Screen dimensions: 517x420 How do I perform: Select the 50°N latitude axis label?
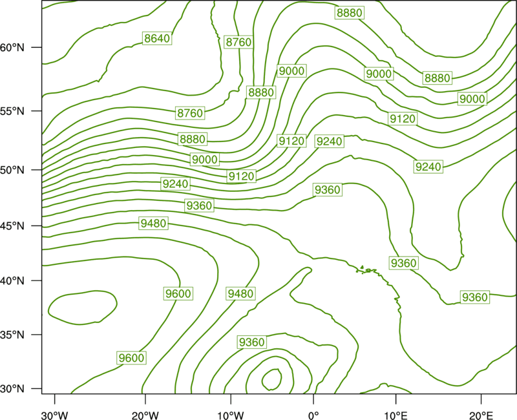coord(12,170)
